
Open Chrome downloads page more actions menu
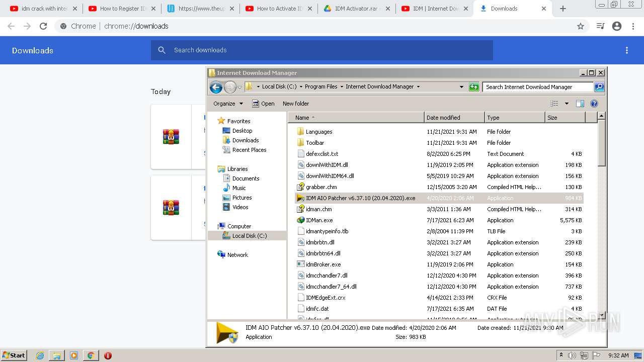[x=627, y=50]
